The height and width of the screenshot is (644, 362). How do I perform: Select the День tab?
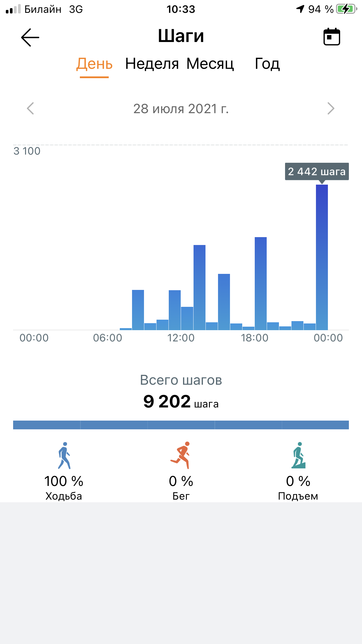(x=94, y=64)
